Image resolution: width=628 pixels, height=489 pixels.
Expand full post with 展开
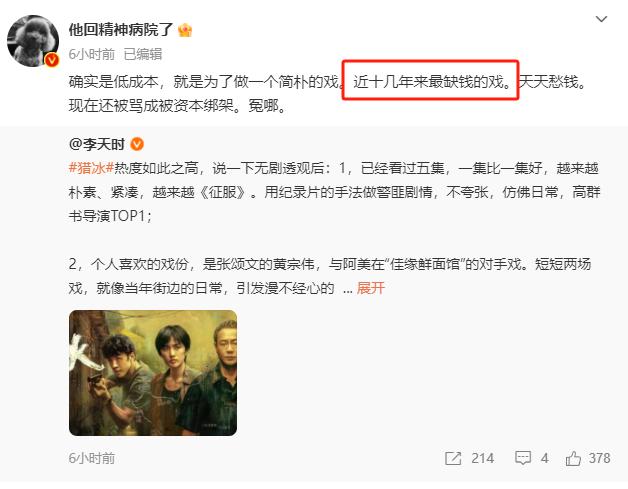click(x=370, y=288)
